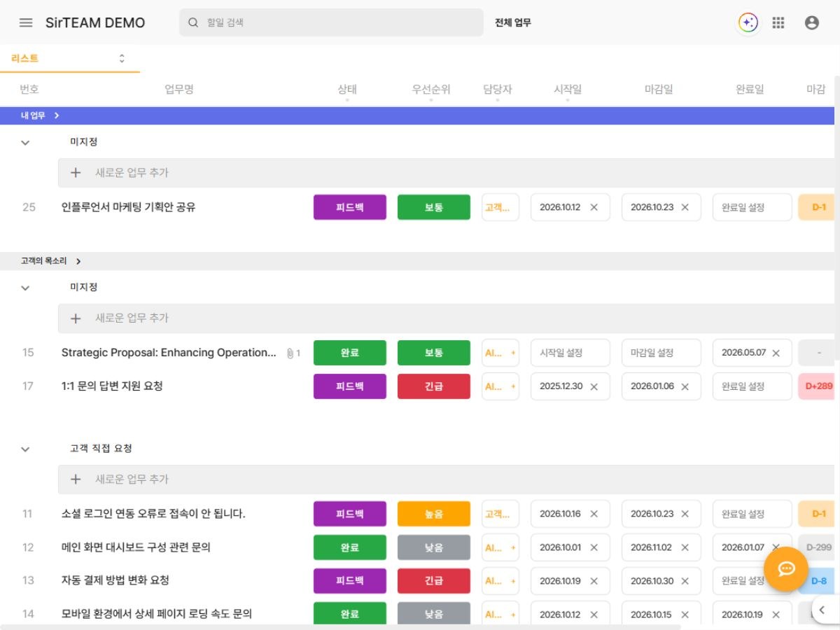Set start date for Strategic Proposal task
Image resolution: width=840 pixels, height=630 pixels.
pyautogui.click(x=570, y=353)
